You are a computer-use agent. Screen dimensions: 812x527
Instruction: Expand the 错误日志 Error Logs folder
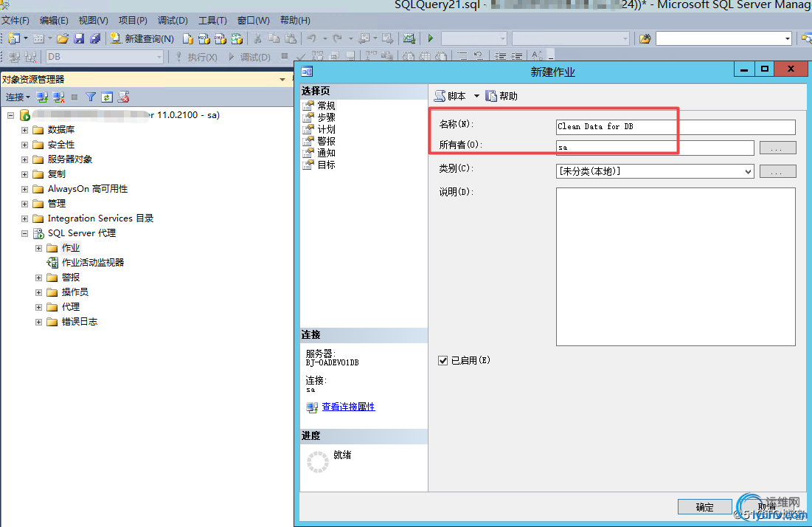[x=38, y=322]
